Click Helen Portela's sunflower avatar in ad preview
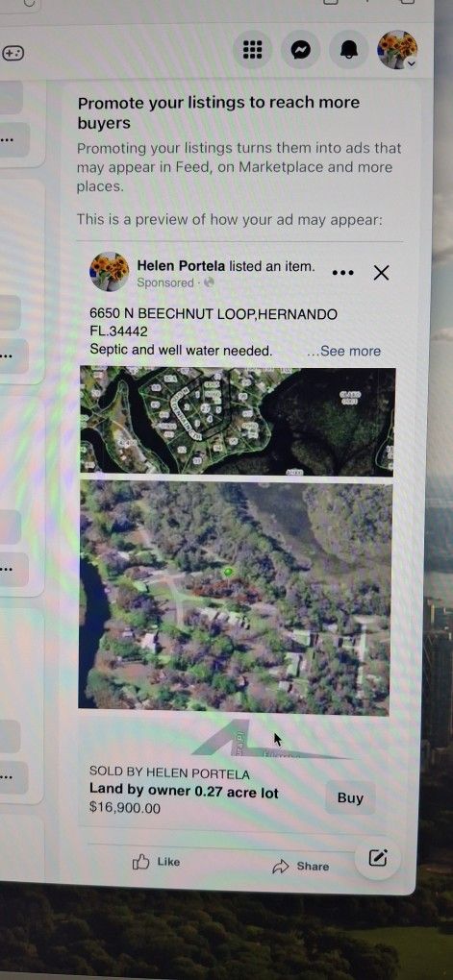The image size is (453, 980). (110, 272)
